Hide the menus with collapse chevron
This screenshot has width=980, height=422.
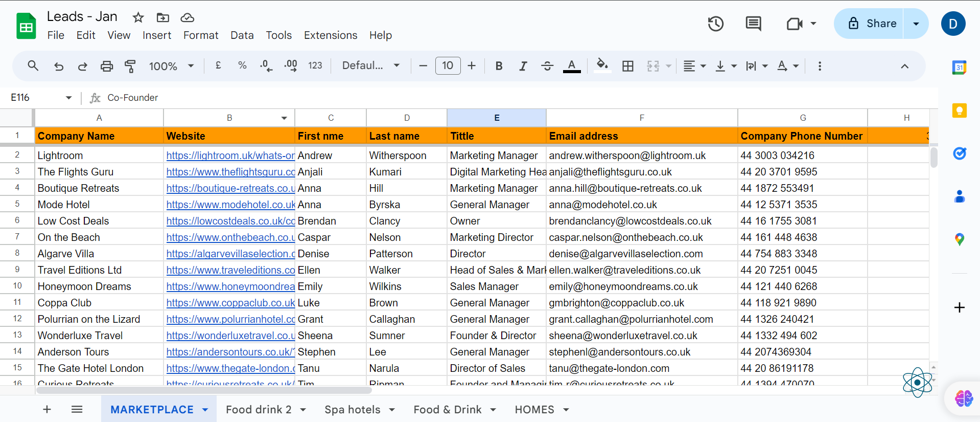pos(904,66)
